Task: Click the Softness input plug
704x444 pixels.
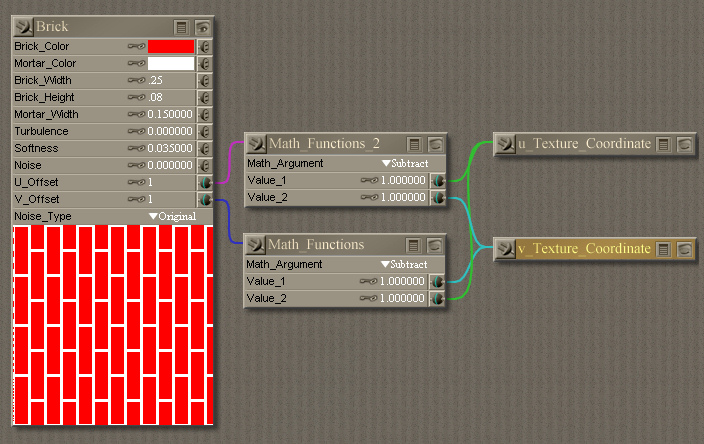Action: coord(204,149)
